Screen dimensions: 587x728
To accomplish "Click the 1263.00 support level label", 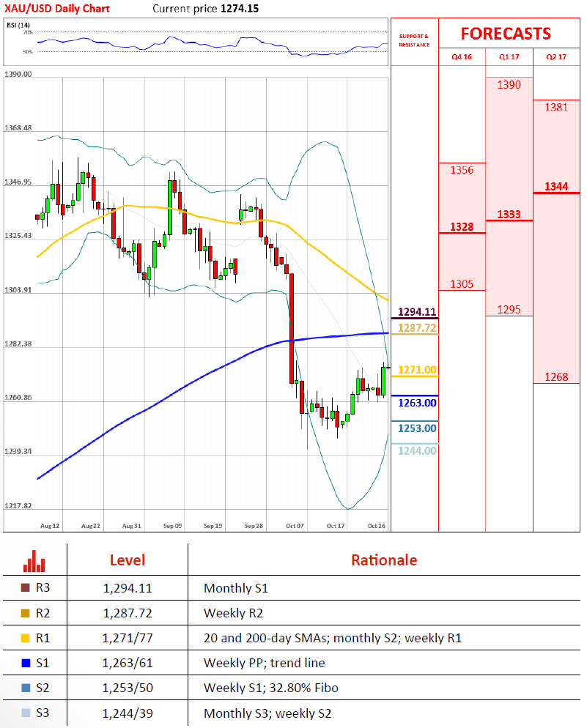I will click(x=417, y=403).
